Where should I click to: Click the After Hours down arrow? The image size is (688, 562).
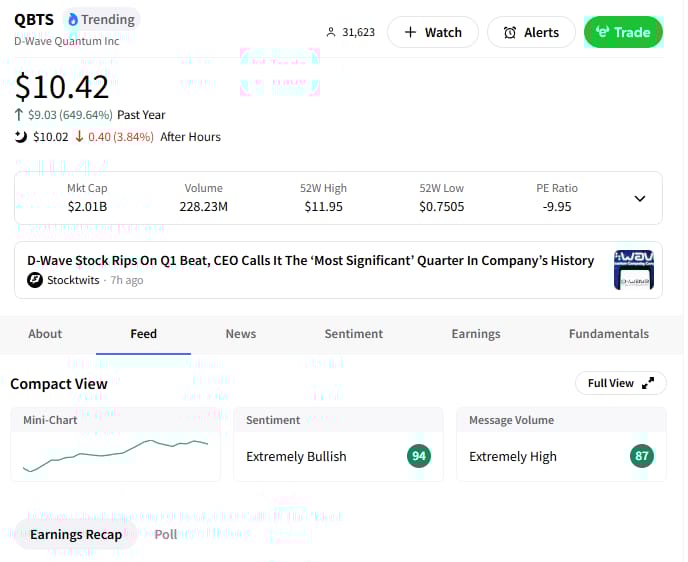(79, 136)
